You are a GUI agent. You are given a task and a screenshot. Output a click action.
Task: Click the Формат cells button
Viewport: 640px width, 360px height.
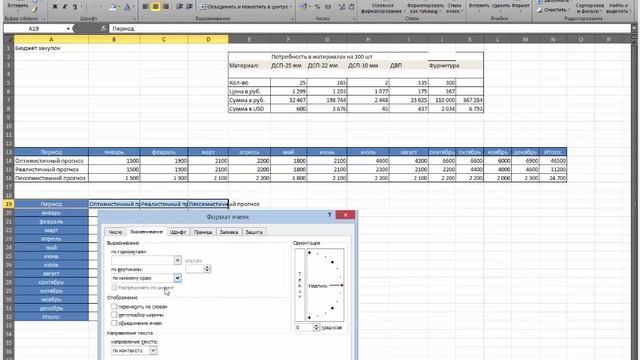(x=521, y=6)
